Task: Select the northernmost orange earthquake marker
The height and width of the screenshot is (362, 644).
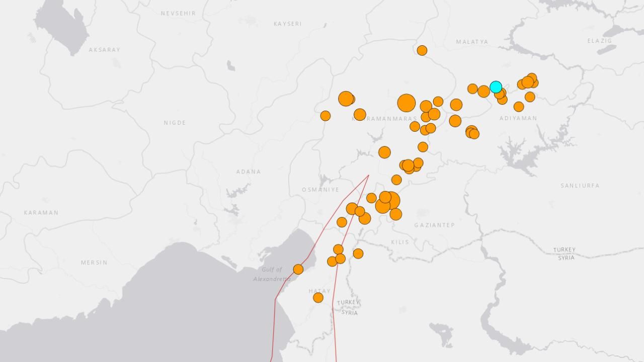Action: click(x=422, y=50)
